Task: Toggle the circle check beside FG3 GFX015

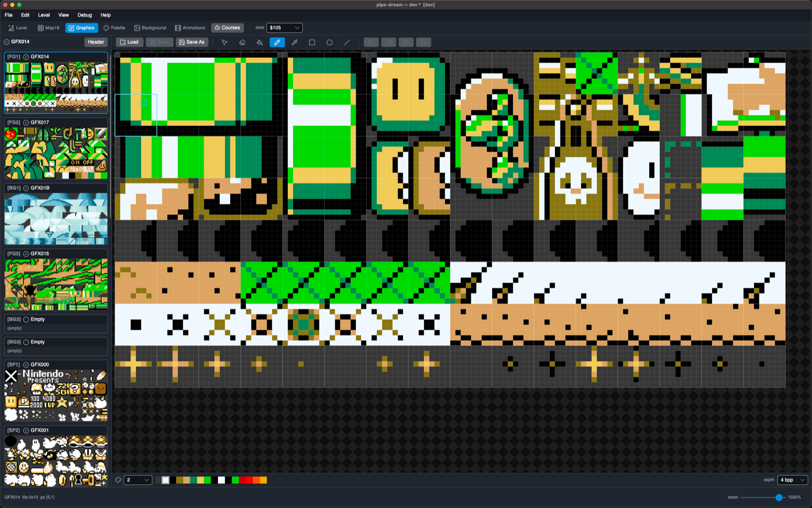Action: point(26,254)
